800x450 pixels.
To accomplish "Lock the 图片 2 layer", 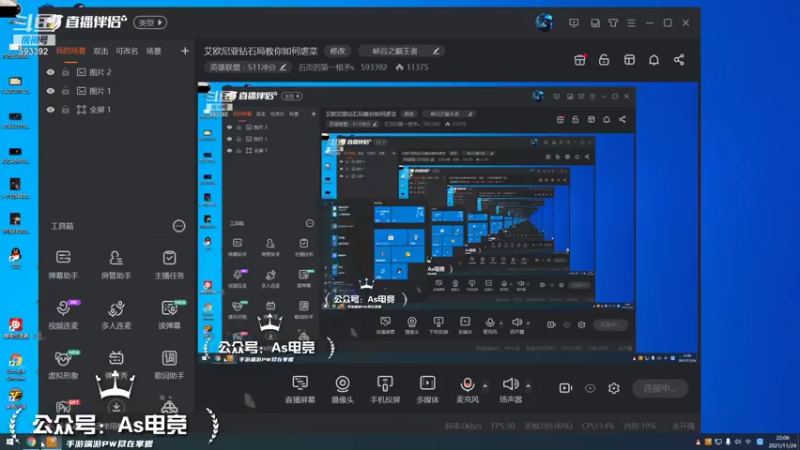I will (x=65, y=72).
